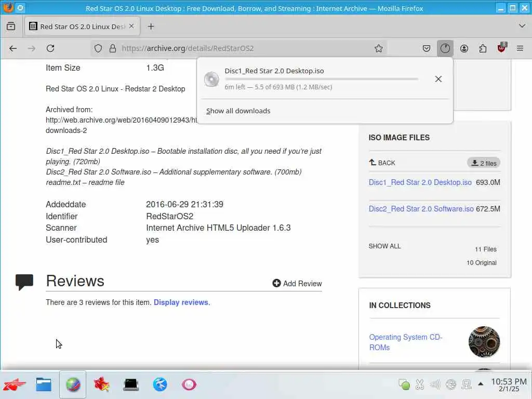Screen dimensions: 532x399
Task: Click SHOW ALL files
Action: [x=385, y=246]
